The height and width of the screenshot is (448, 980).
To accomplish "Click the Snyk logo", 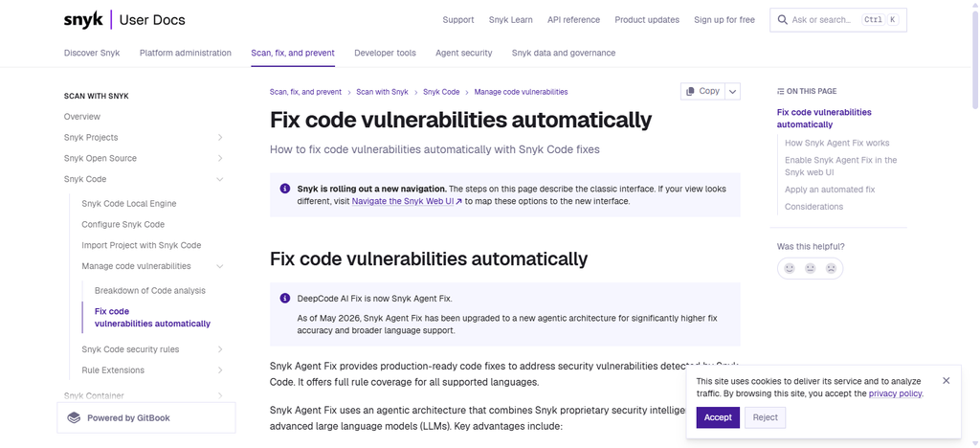I will 83,19.
